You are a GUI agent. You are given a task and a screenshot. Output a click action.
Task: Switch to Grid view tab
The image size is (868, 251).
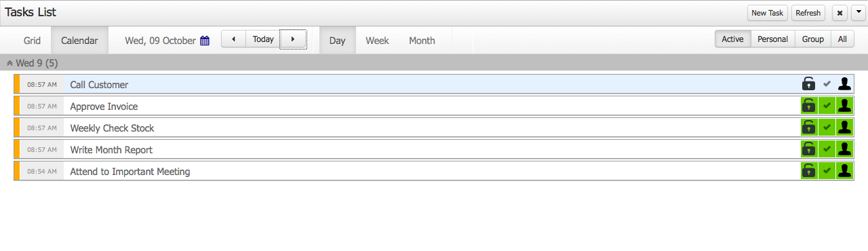click(32, 41)
